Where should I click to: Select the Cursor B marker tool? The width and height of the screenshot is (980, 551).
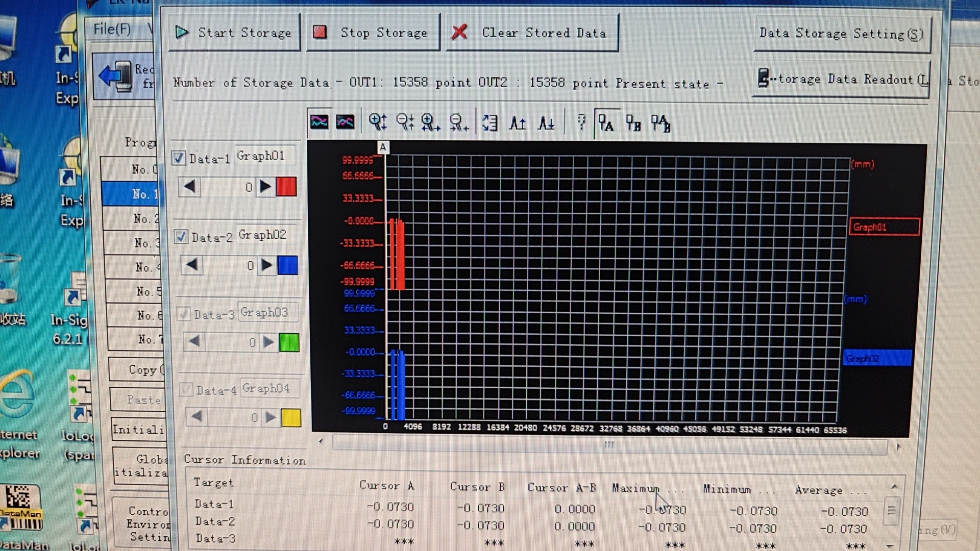pyautogui.click(x=633, y=123)
